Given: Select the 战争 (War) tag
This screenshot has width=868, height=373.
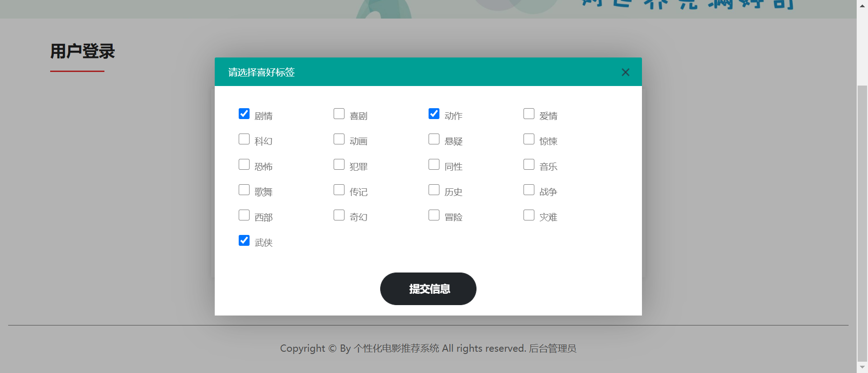Looking at the screenshot, I should [x=529, y=190].
